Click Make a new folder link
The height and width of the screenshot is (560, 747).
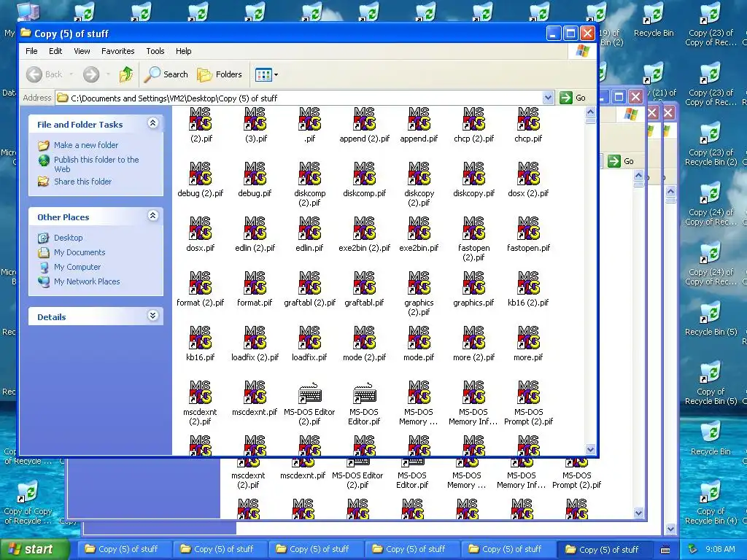click(86, 145)
